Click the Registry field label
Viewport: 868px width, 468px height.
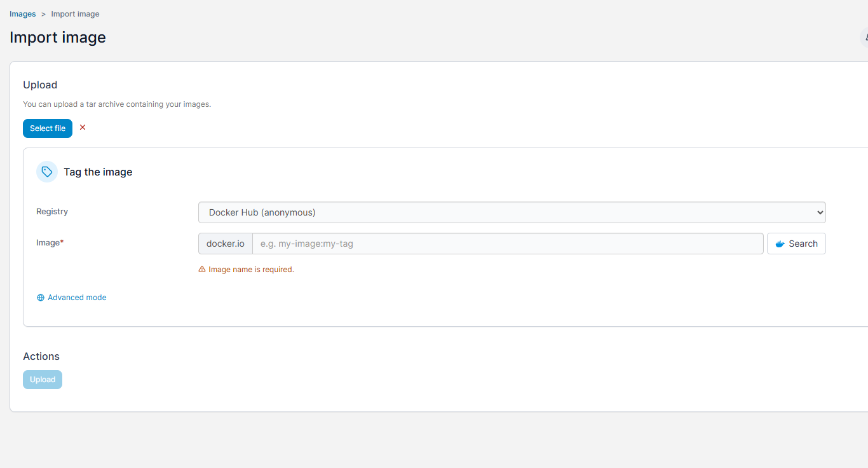coord(52,212)
